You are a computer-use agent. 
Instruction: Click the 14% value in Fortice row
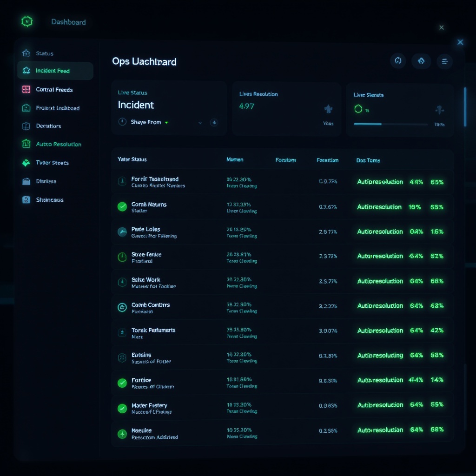(x=437, y=380)
